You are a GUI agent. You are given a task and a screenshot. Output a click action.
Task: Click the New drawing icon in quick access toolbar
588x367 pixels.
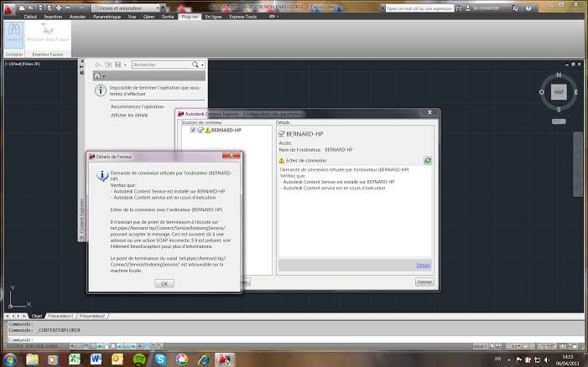(22, 8)
